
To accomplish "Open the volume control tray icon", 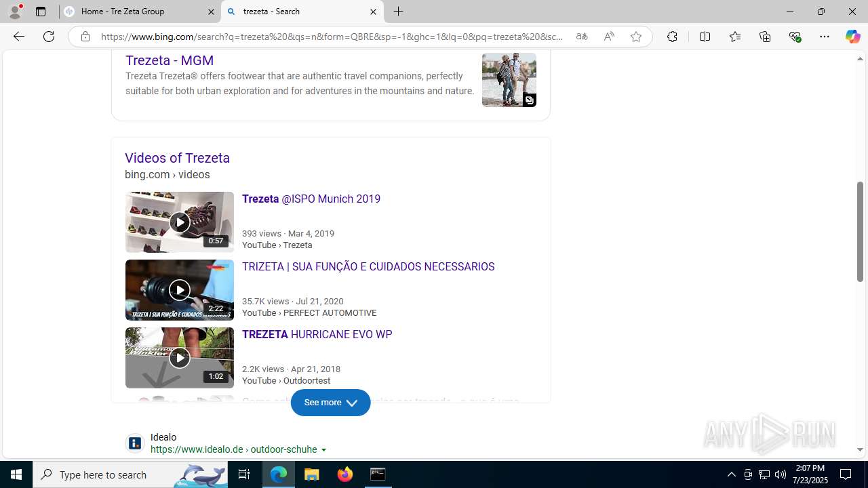I will [x=781, y=474].
